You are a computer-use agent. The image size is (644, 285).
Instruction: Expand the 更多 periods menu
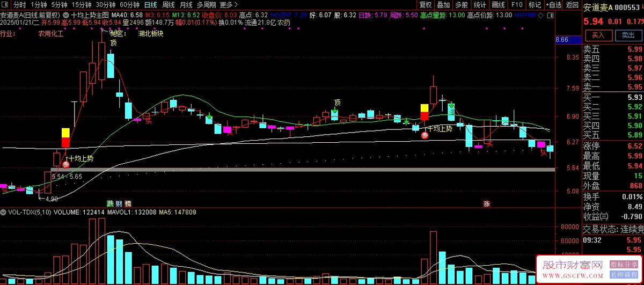(x=229, y=5)
